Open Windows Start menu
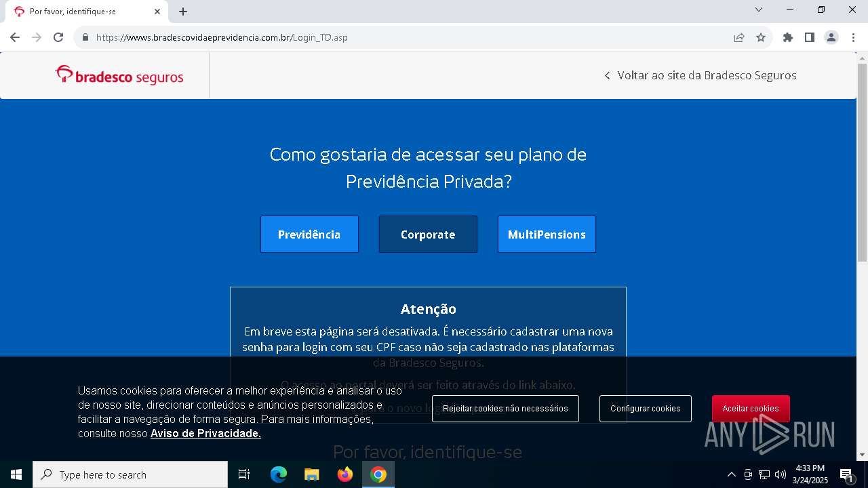The height and width of the screenshot is (488, 868). pos(16,474)
